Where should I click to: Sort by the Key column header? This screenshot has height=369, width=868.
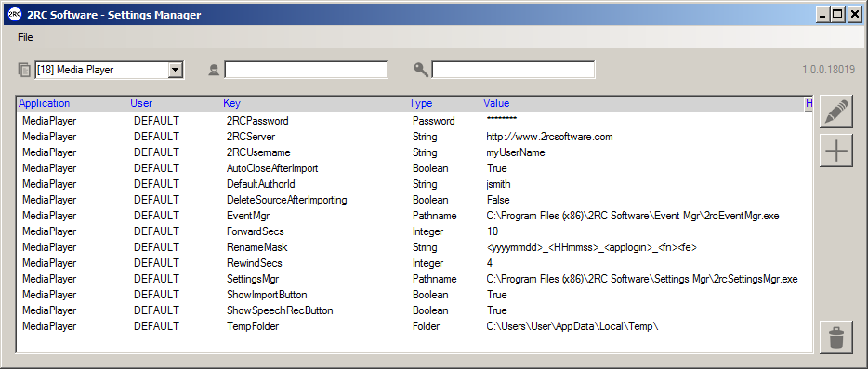coord(232,103)
